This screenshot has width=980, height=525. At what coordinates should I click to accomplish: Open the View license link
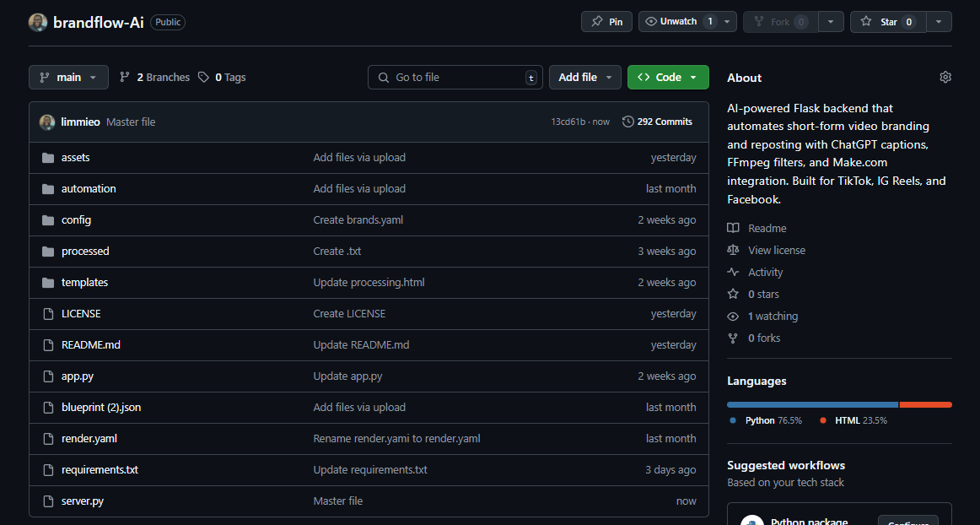point(776,251)
